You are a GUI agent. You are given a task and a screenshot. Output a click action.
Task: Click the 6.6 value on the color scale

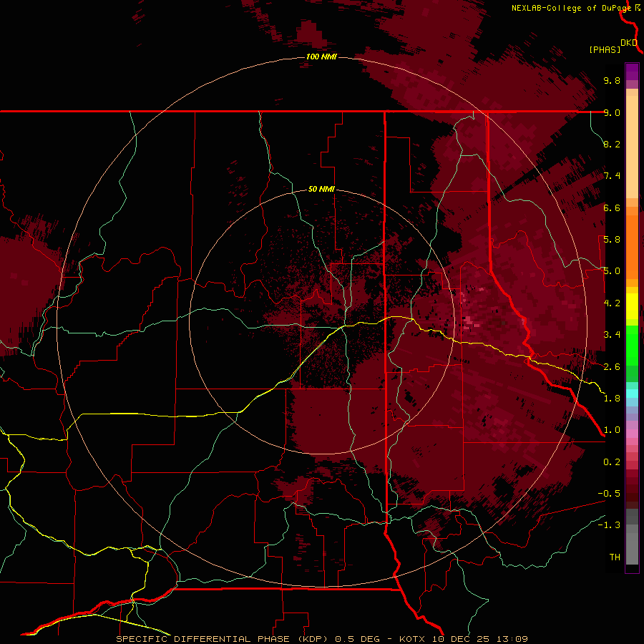coord(612,208)
